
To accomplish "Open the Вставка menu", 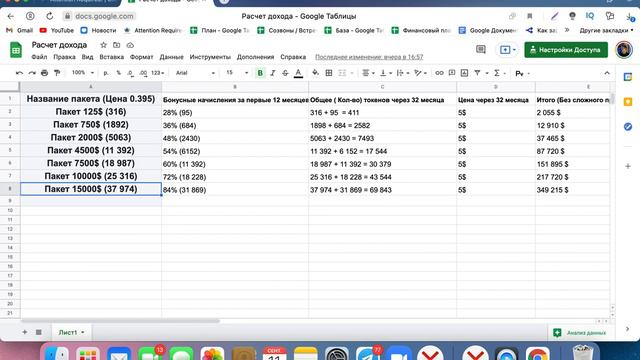I will click(x=111, y=57).
